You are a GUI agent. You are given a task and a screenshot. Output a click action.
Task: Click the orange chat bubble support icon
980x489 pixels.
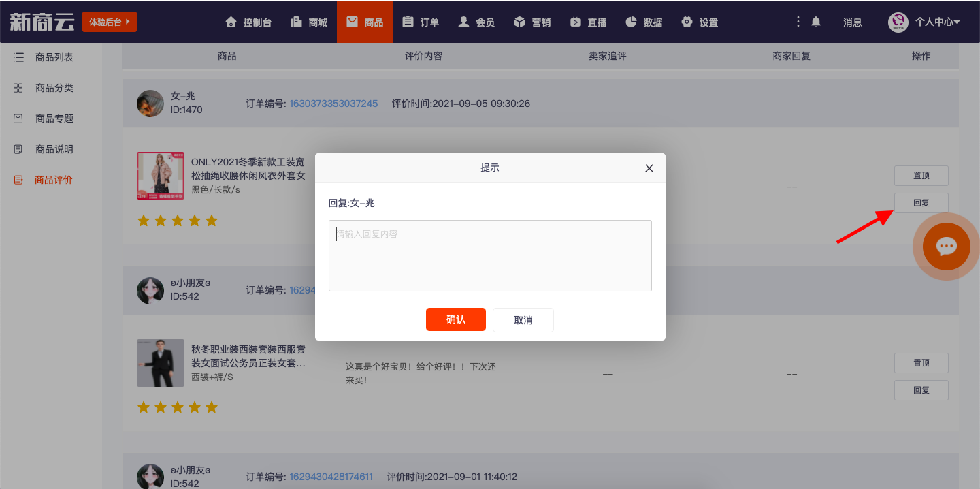click(946, 247)
